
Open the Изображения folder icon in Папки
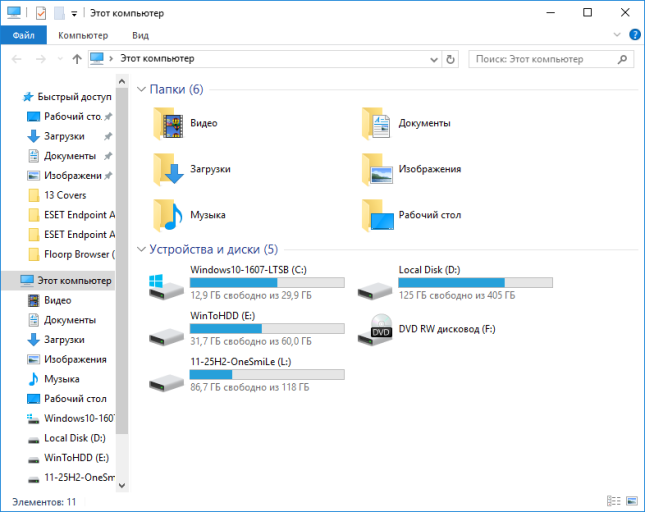click(377, 169)
